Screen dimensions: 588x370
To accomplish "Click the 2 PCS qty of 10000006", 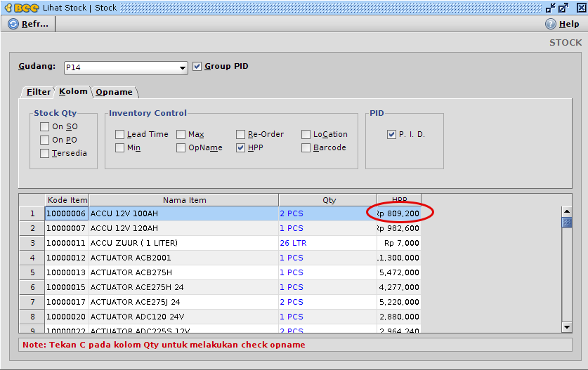I will click(328, 213).
